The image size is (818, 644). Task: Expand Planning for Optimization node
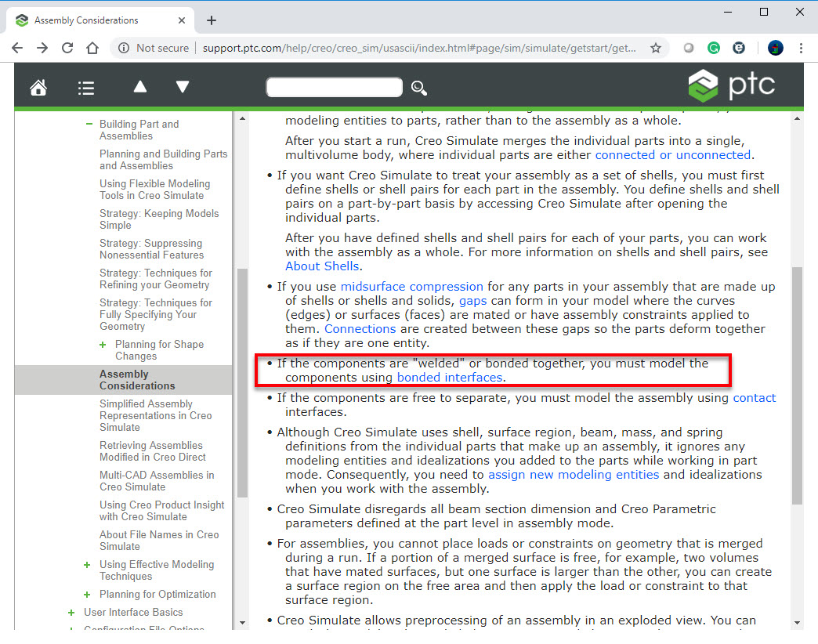click(87, 595)
